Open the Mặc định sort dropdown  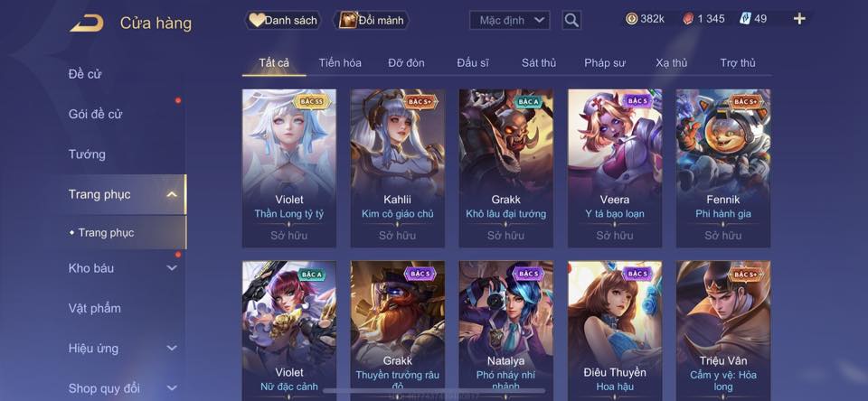(x=509, y=21)
